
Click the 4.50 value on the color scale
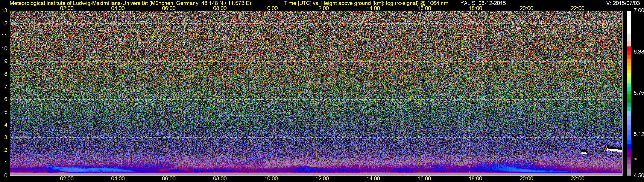[639, 176]
